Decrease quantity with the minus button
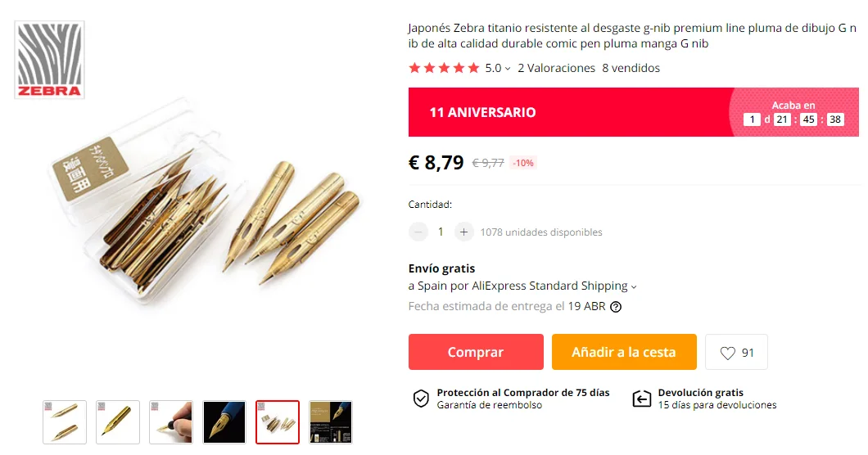868x455 pixels. click(418, 232)
